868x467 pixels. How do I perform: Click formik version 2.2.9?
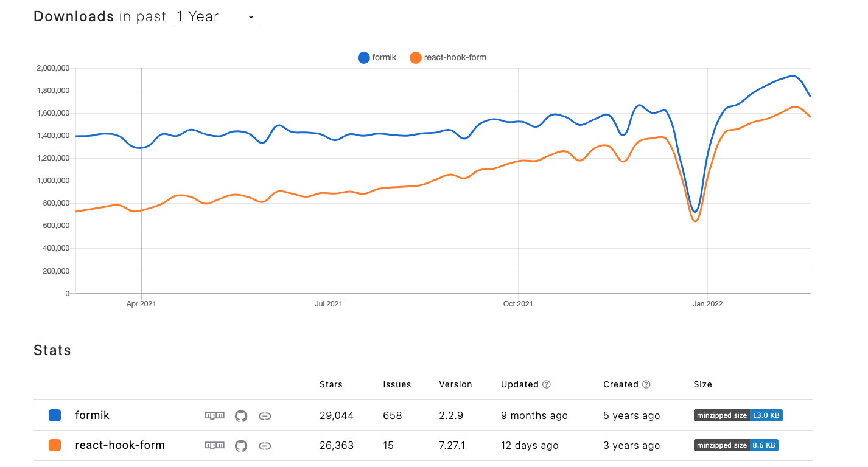coord(451,416)
